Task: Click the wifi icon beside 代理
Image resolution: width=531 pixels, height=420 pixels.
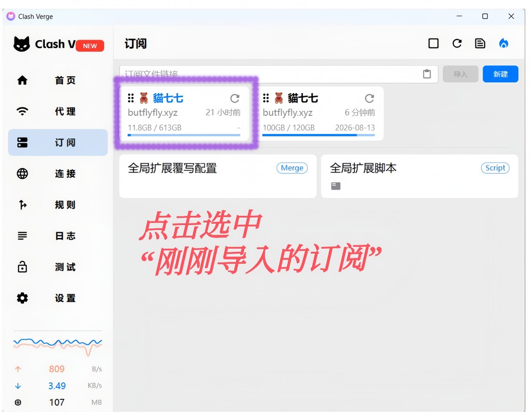Action: coord(22,111)
